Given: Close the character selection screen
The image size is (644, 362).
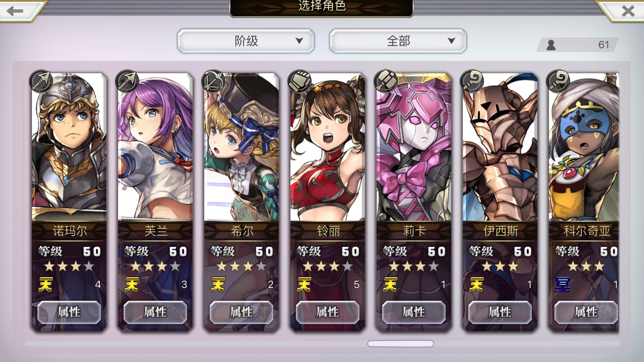Looking at the screenshot, I should [x=628, y=11].
